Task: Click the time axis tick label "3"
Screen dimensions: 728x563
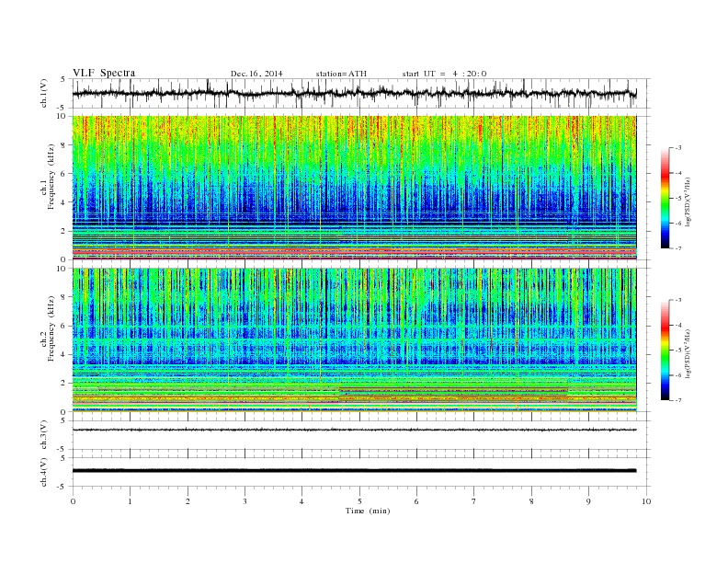Action: pyautogui.click(x=245, y=501)
